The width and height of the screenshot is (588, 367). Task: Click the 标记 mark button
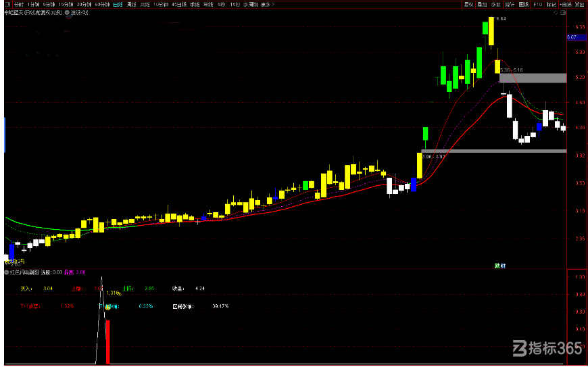click(x=551, y=5)
